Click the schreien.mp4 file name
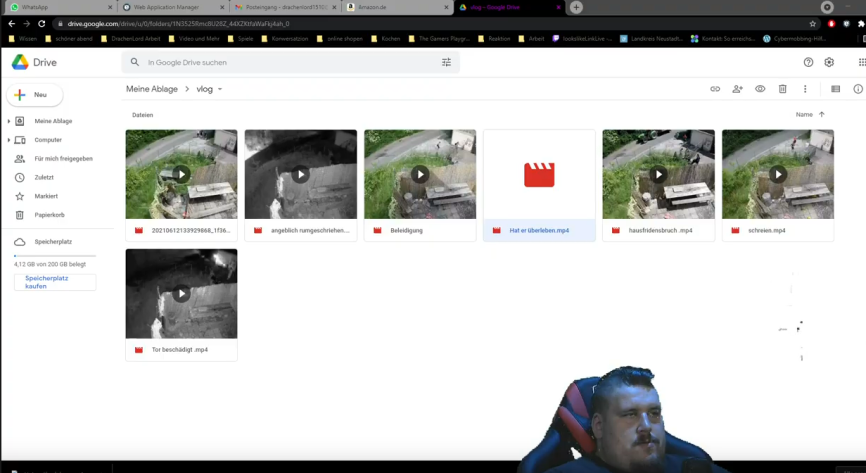Viewport: 866px width, 473px height. [767, 230]
